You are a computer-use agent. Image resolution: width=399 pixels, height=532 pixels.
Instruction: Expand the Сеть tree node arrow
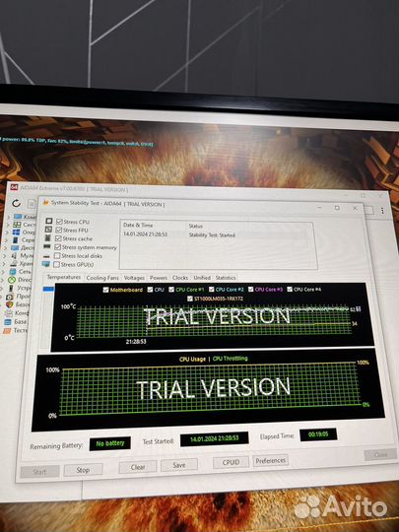pos(4,272)
